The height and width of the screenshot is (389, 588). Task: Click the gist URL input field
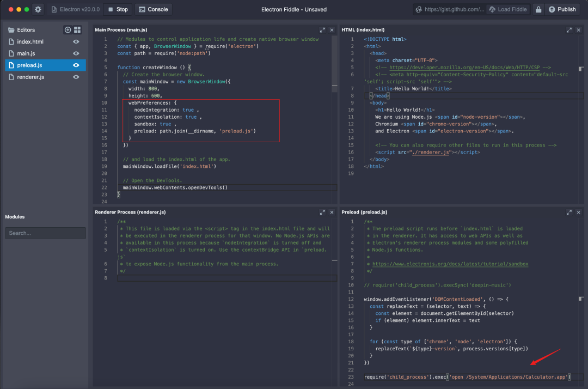click(x=450, y=9)
